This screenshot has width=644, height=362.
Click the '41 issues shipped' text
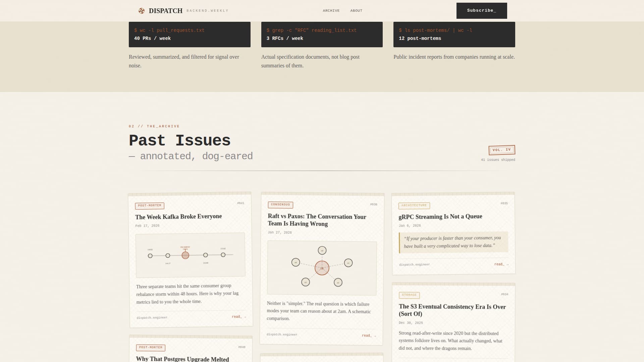click(498, 160)
